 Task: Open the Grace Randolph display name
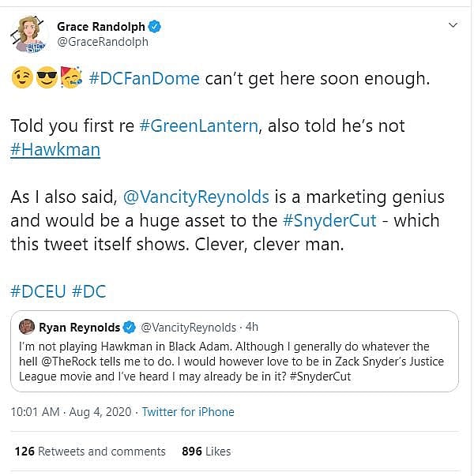[x=100, y=27]
